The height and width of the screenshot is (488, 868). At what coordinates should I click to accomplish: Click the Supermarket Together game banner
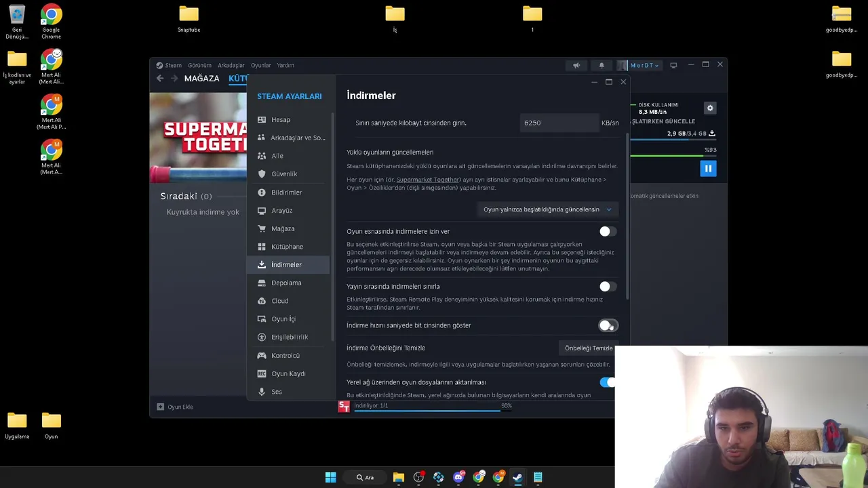click(198, 138)
